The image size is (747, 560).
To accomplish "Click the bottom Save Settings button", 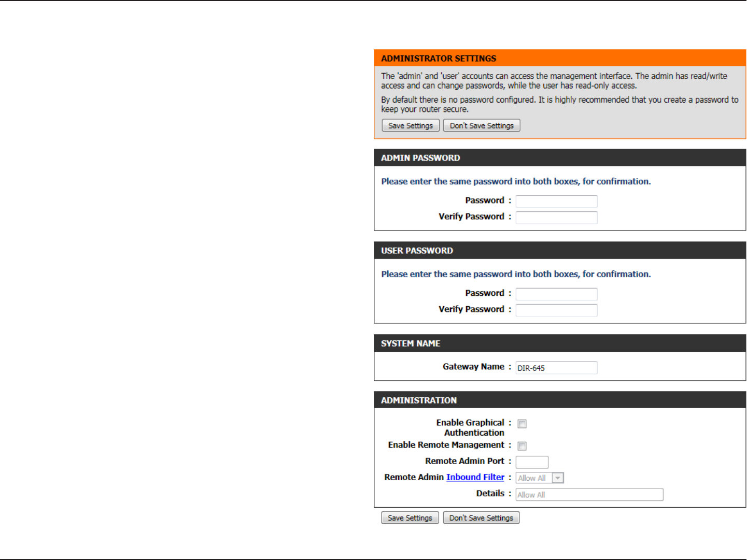I will pyautogui.click(x=410, y=518).
